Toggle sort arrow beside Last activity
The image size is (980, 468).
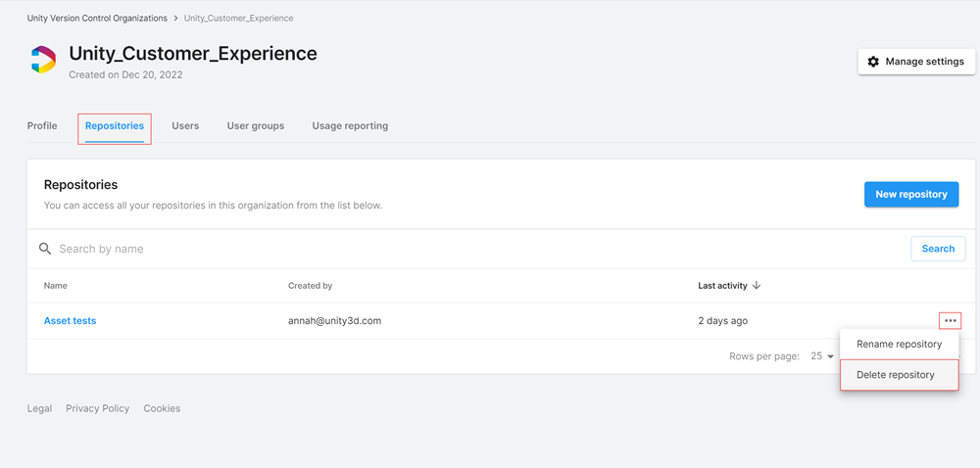coord(757,286)
